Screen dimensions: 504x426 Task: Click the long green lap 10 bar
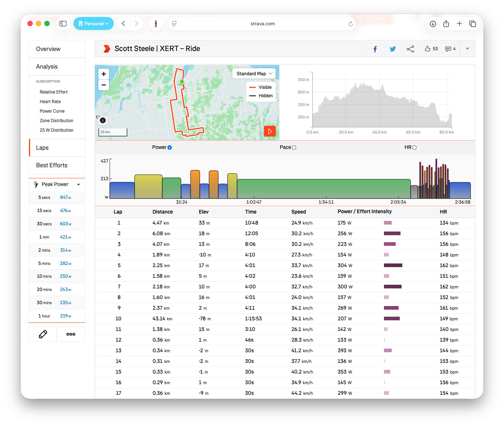(x=323, y=189)
